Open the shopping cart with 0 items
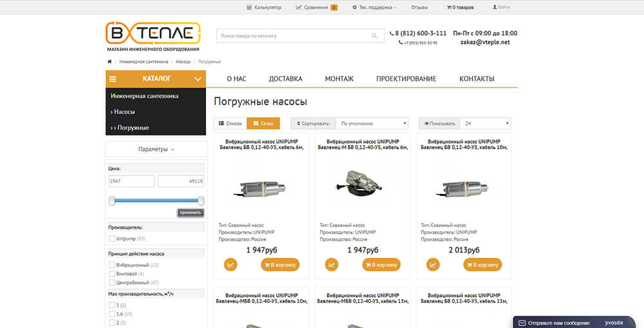The width and height of the screenshot is (644, 328). (x=460, y=7)
